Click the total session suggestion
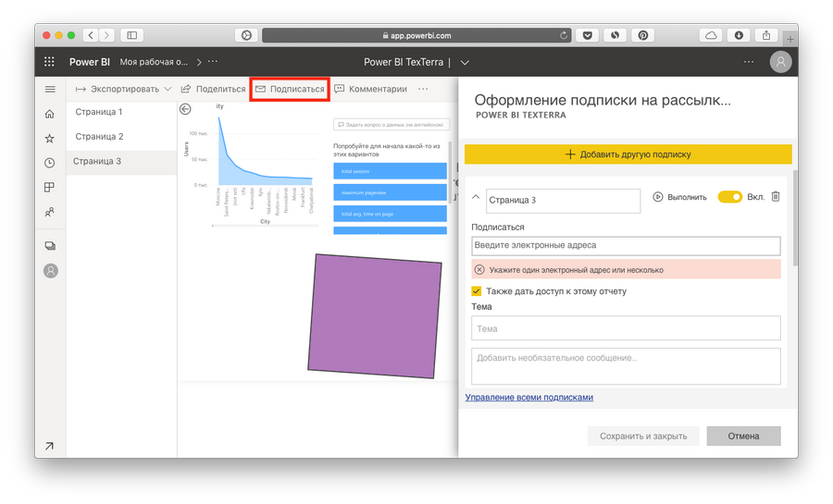The height and width of the screenshot is (504, 833). click(x=390, y=171)
